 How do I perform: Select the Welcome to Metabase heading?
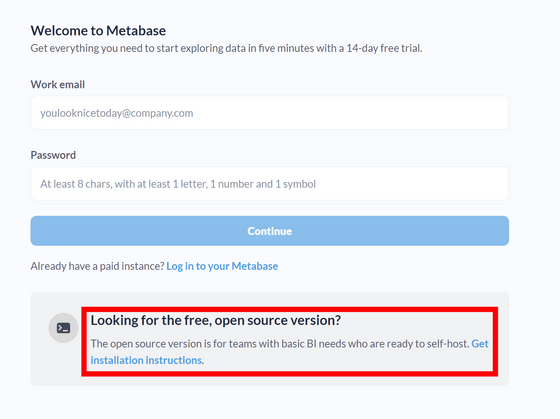point(98,31)
